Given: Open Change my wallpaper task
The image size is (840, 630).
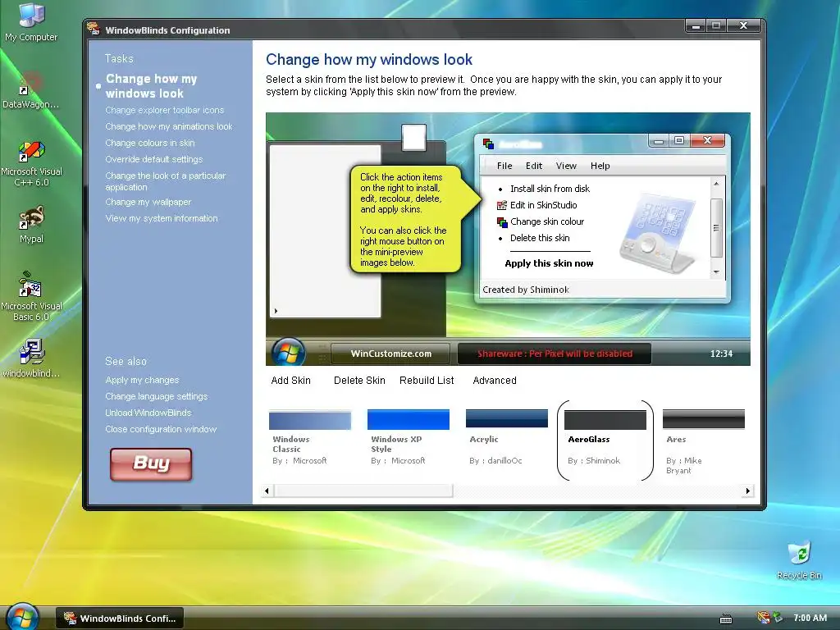Looking at the screenshot, I should (148, 202).
